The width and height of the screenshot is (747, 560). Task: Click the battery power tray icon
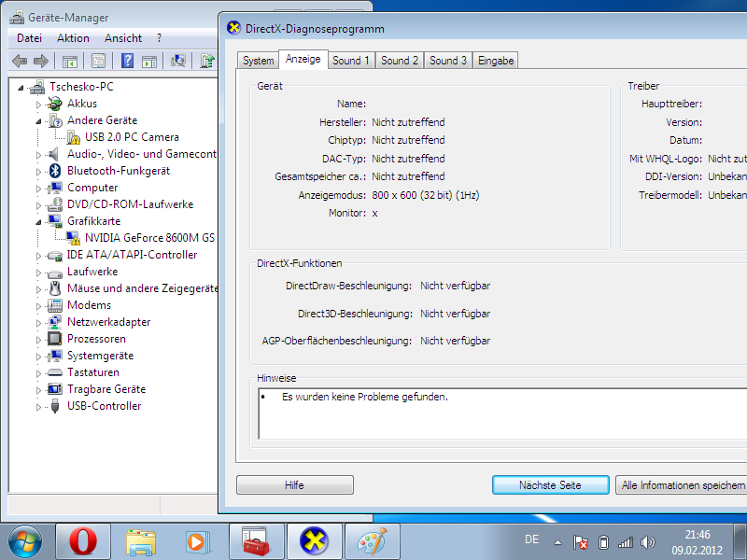[x=603, y=542]
